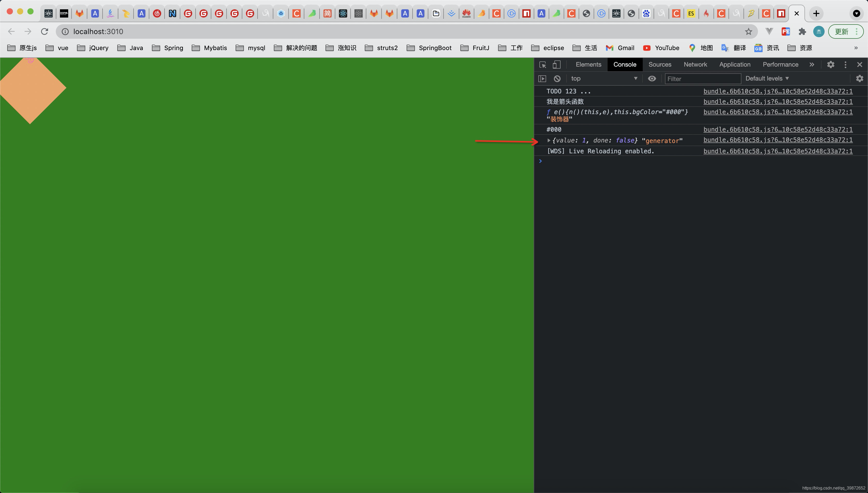The width and height of the screenshot is (868, 493).
Task: Click the Network panel tab
Action: pos(695,64)
